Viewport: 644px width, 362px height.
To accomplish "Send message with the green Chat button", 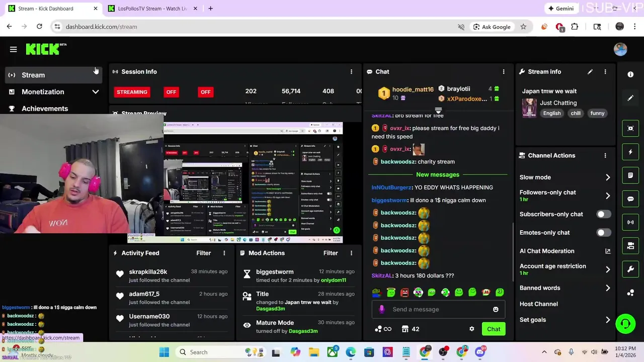I will click(x=494, y=329).
